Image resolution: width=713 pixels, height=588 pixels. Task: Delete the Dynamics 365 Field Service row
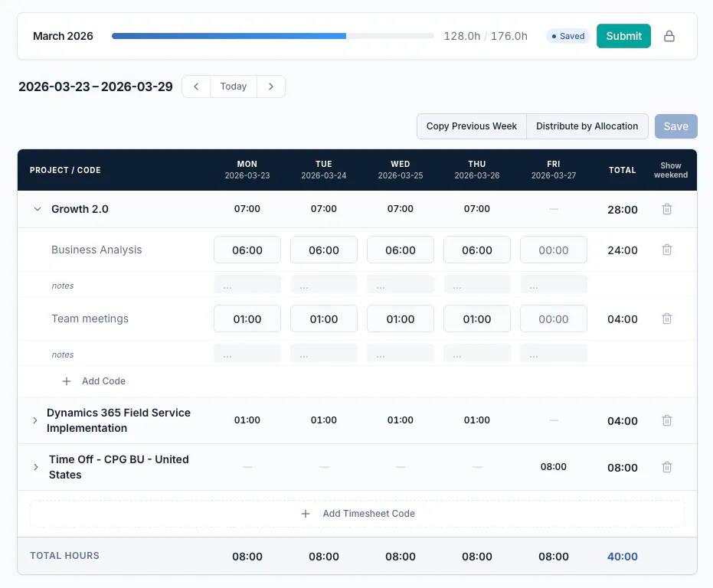(x=666, y=420)
